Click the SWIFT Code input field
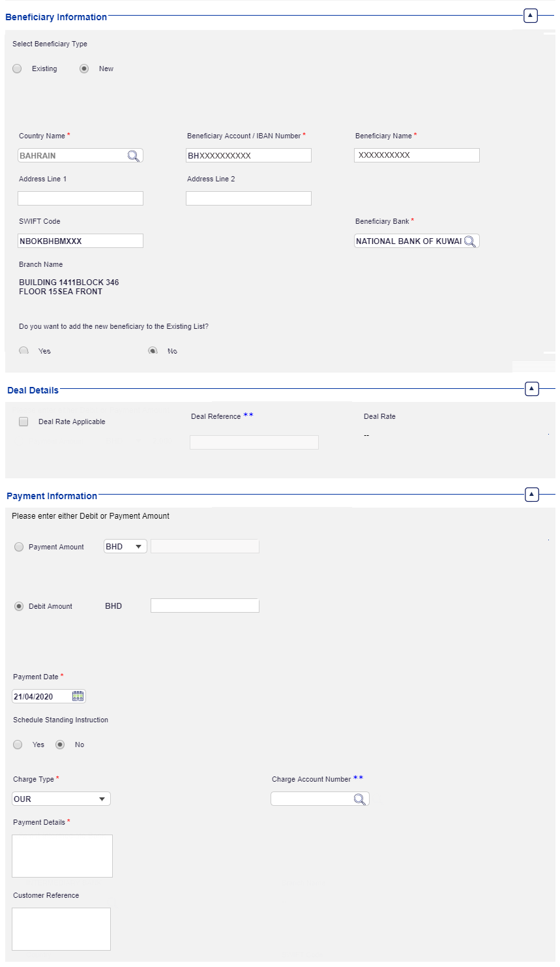 click(80, 241)
